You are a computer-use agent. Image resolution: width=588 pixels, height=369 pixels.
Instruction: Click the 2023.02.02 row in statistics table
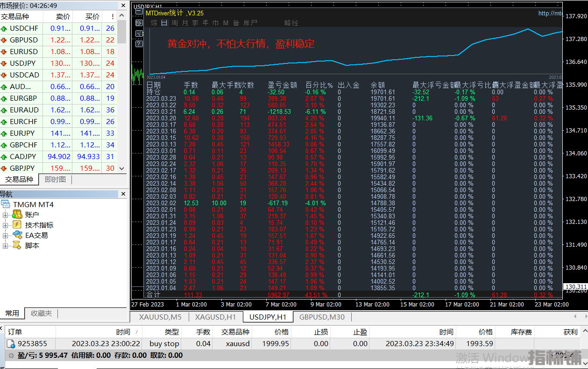[354, 203]
